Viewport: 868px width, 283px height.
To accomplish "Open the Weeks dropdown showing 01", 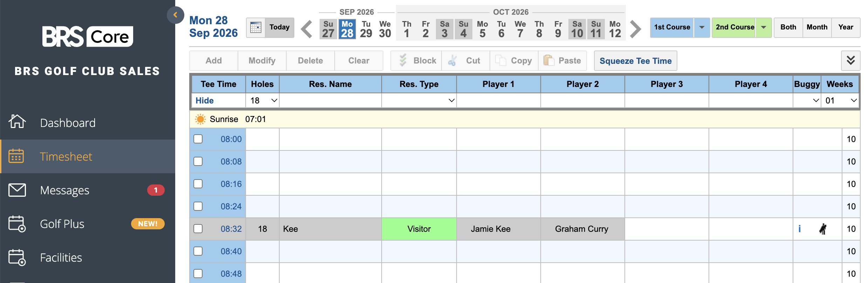I will point(840,101).
